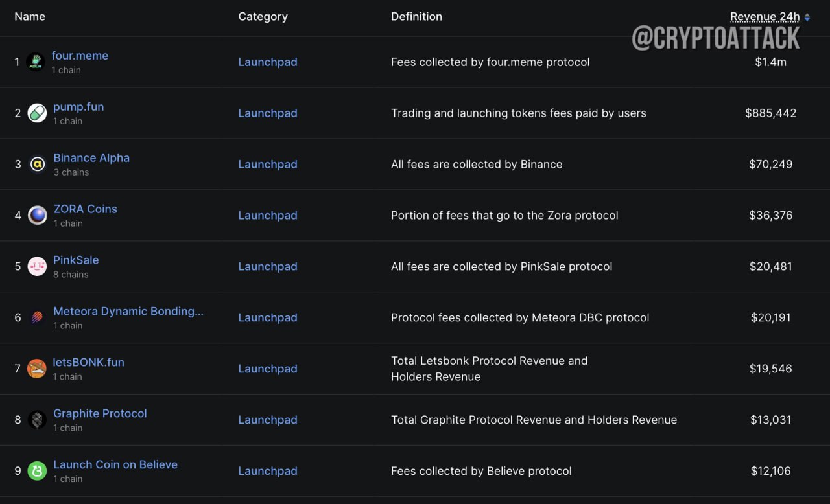Click 'All fees are collected by PinkSale protocol'

tap(501, 267)
